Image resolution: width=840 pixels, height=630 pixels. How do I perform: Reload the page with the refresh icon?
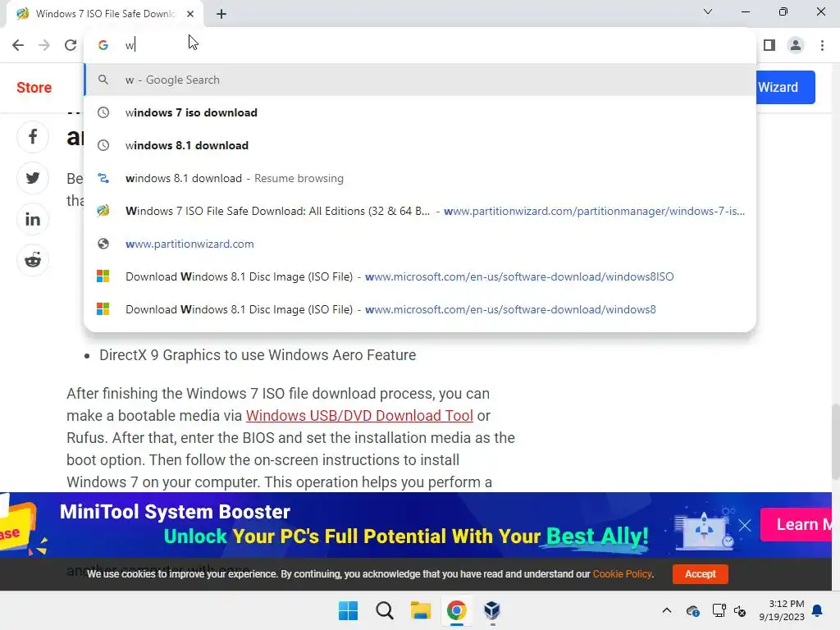point(71,45)
